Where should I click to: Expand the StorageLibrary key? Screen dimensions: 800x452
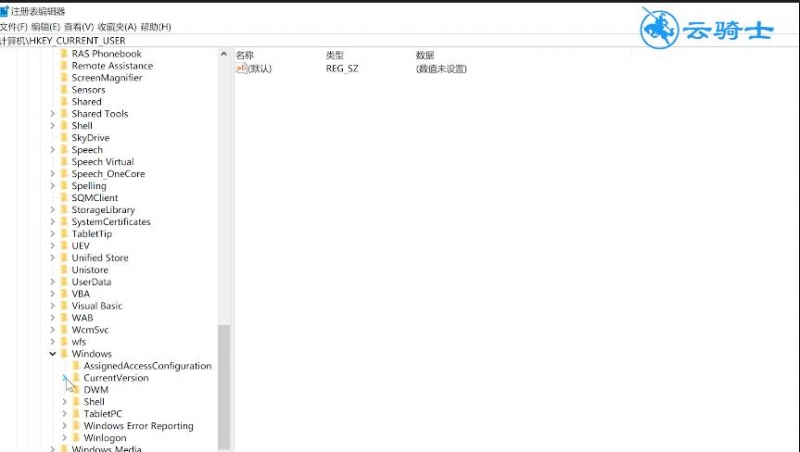pos(53,210)
